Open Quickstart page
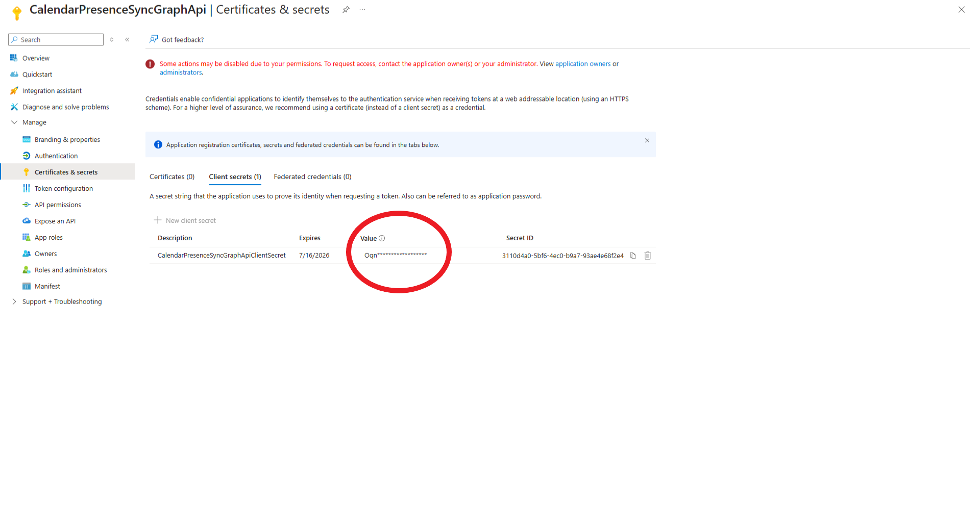 click(37, 74)
